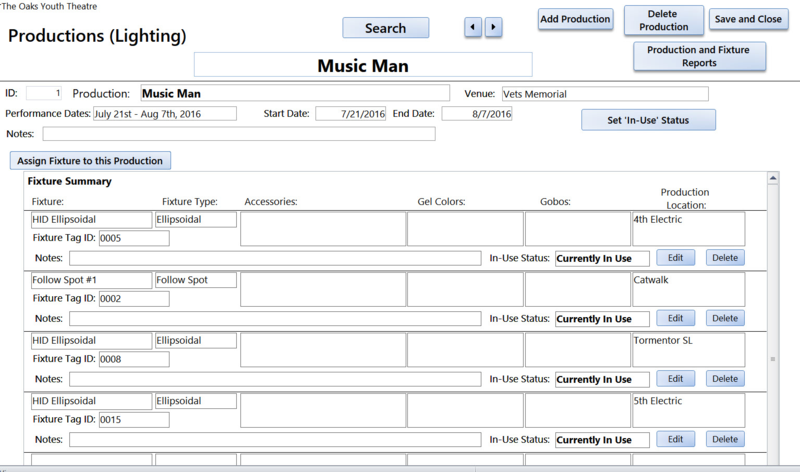Click Accessories box of fixture 0015
Screen dimensions: 800x472
point(323,410)
